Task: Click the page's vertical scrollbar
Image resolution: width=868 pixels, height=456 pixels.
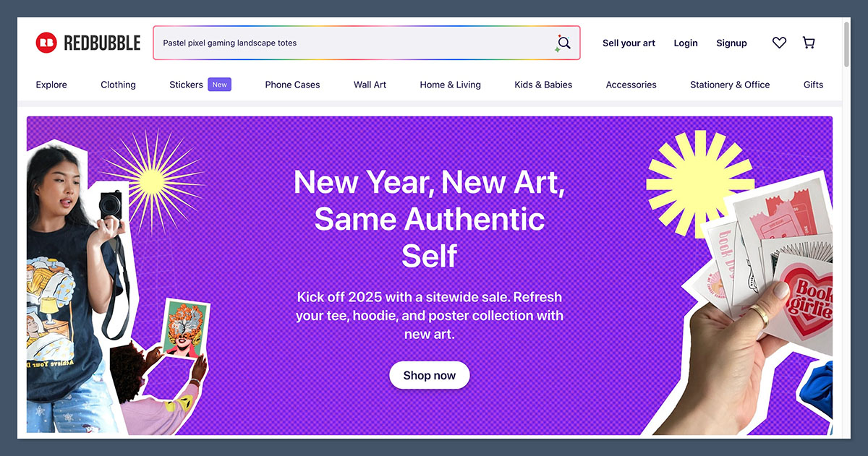Action: pyautogui.click(x=846, y=43)
